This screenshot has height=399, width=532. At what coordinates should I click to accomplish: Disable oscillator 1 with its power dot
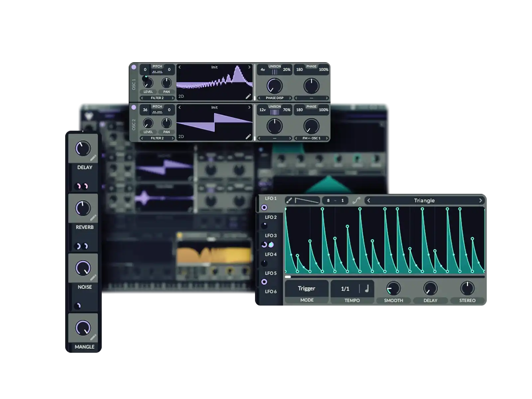[134, 67]
